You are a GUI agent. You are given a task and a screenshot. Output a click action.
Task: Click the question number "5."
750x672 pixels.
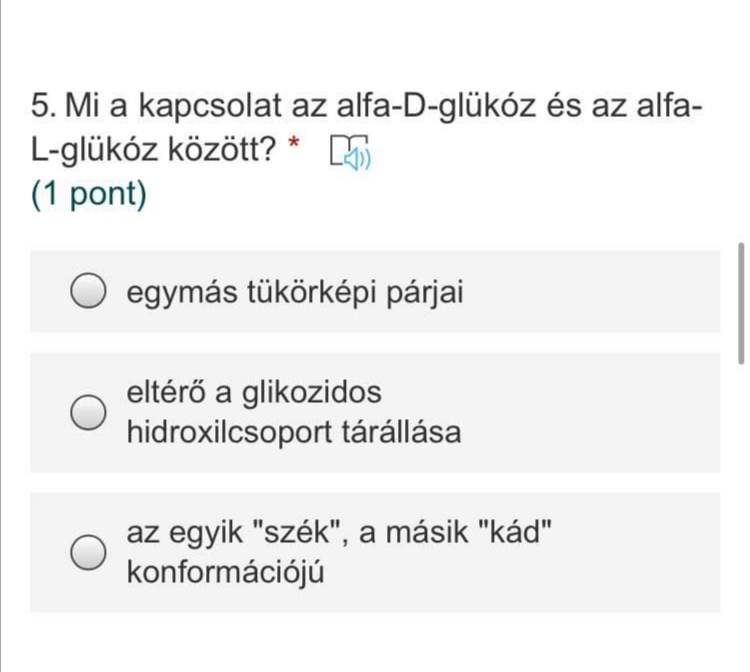pos(44,105)
